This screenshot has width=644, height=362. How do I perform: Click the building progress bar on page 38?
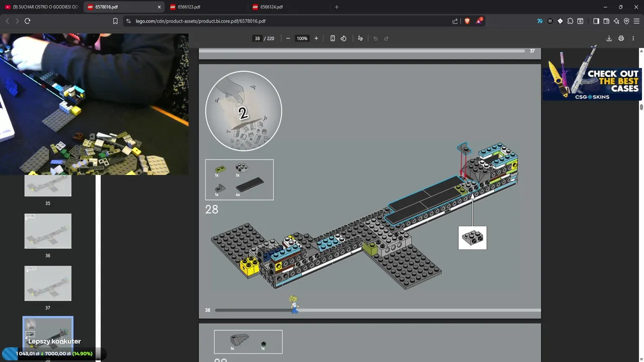(x=377, y=310)
